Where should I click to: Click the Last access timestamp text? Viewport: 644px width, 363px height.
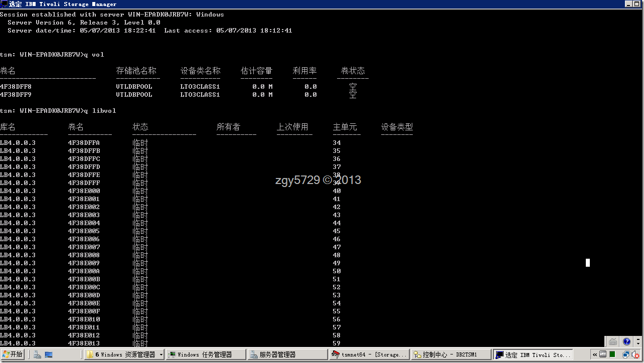228,30
